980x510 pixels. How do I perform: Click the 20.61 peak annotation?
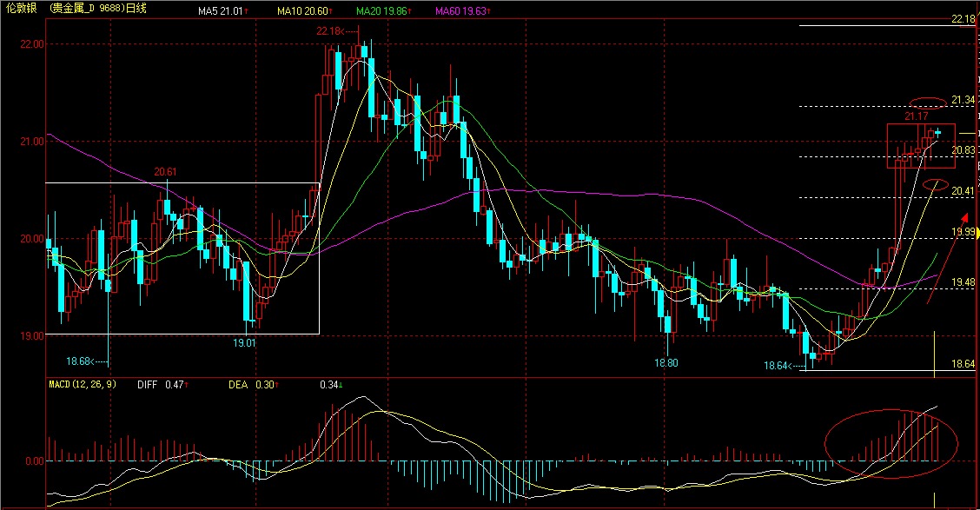click(166, 172)
